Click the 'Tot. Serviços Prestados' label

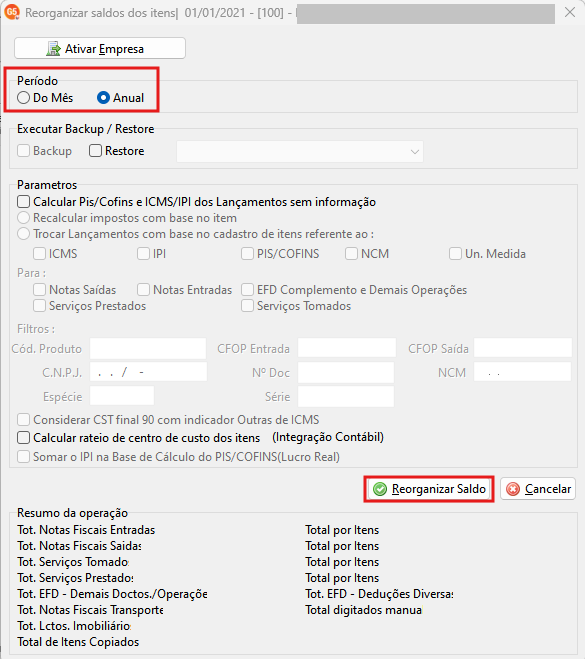76,577
